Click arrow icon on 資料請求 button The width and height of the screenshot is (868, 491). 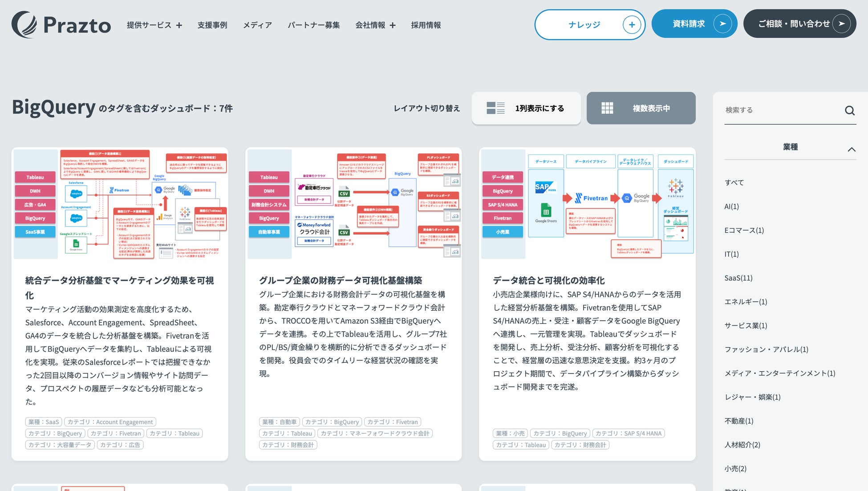click(722, 24)
